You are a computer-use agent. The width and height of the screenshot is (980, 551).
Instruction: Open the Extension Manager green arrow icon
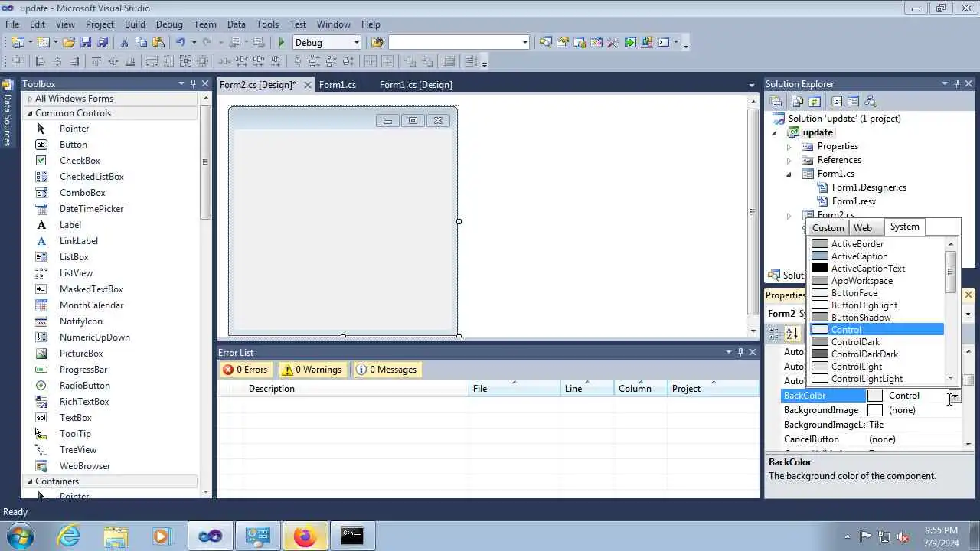click(630, 43)
